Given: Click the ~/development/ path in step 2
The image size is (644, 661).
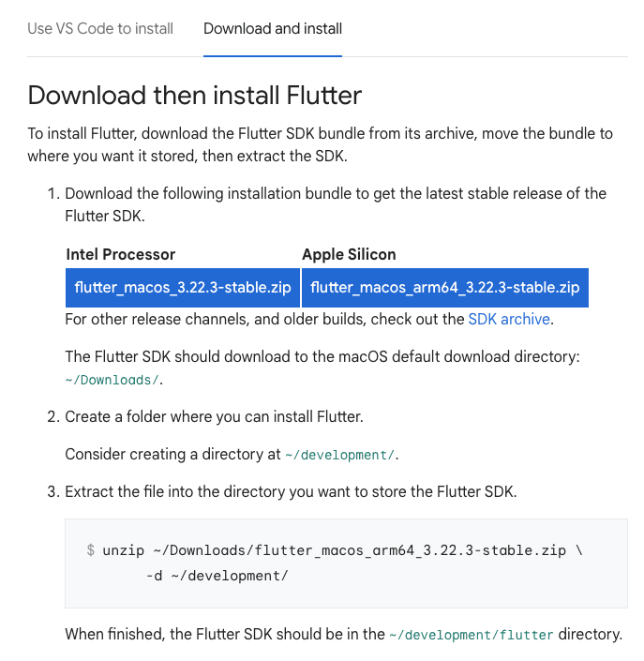Looking at the screenshot, I should pos(340,455).
